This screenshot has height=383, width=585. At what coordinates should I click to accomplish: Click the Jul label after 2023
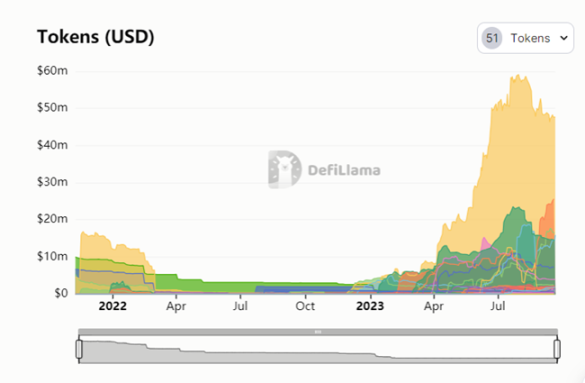[x=498, y=306]
